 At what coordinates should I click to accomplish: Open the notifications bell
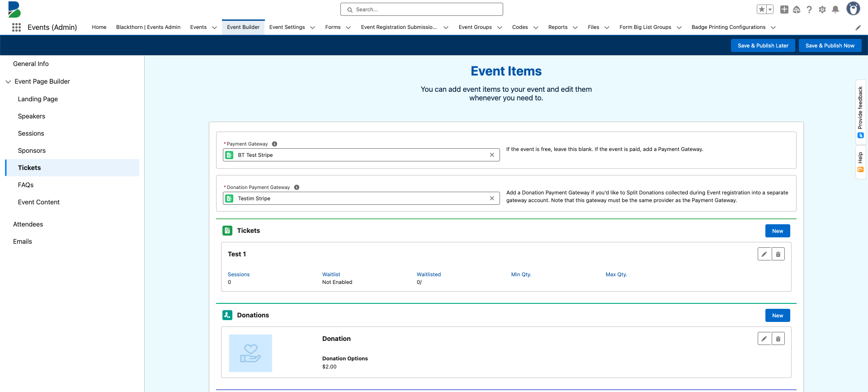coord(835,9)
